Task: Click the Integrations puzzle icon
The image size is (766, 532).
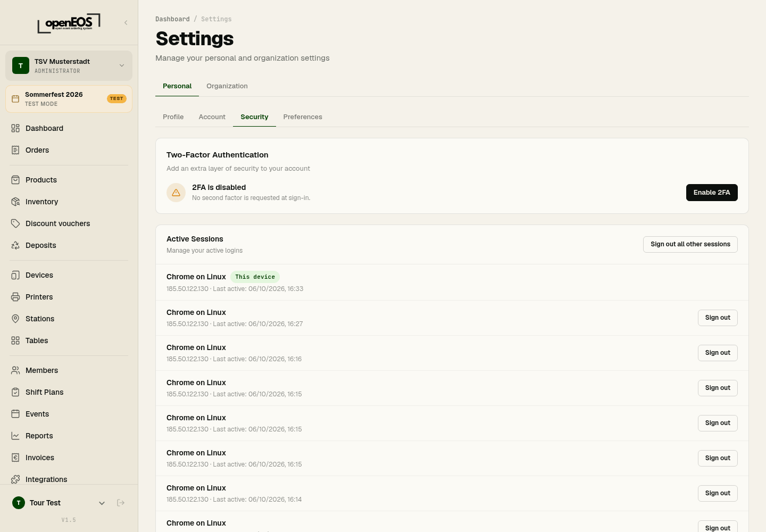Action: (x=15, y=479)
